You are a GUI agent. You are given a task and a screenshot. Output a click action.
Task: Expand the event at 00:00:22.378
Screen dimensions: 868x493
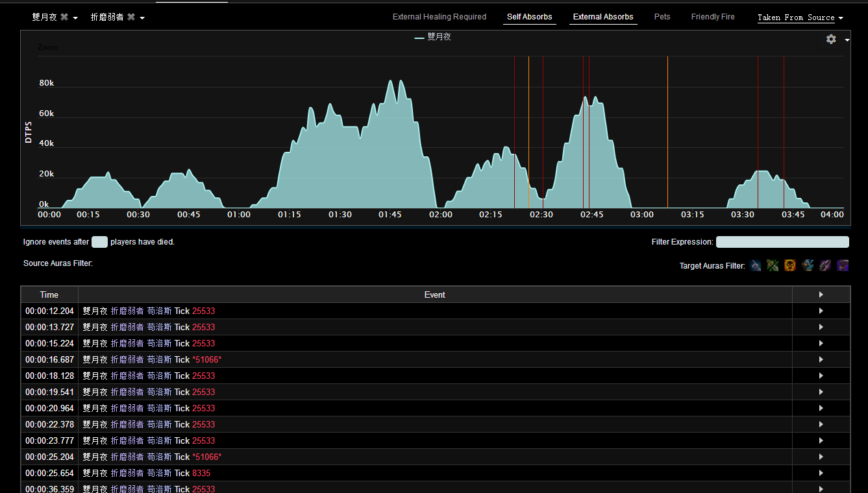click(821, 424)
